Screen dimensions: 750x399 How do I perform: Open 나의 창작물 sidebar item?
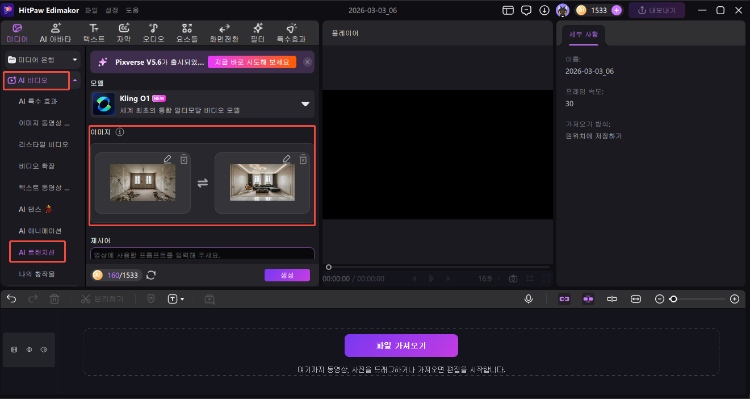click(x=36, y=274)
